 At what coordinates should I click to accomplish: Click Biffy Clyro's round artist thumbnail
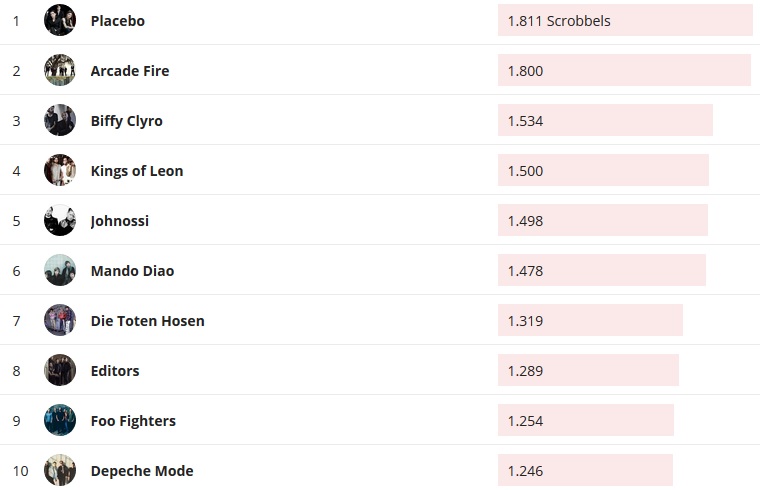pos(60,120)
